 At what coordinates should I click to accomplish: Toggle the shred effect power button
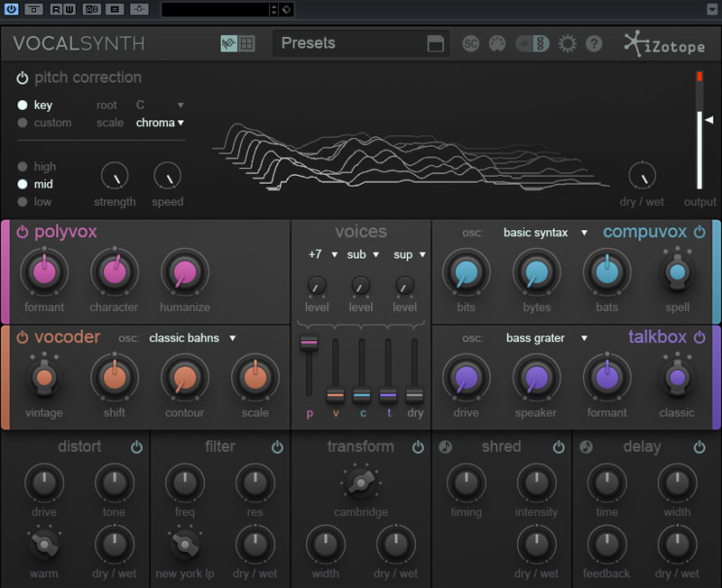559,446
